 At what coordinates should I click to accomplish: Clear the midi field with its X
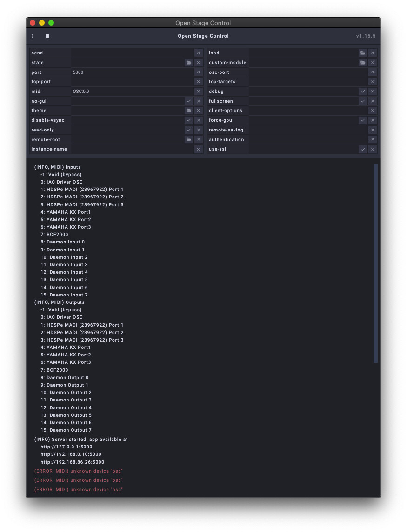[x=198, y=92]
